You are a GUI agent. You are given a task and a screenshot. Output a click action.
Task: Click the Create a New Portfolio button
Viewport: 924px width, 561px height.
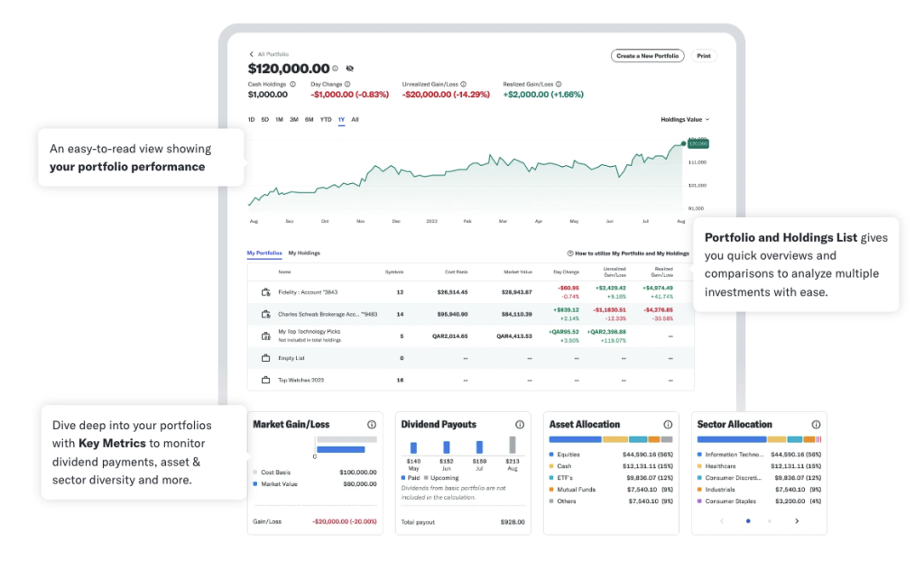coord(647,56)
